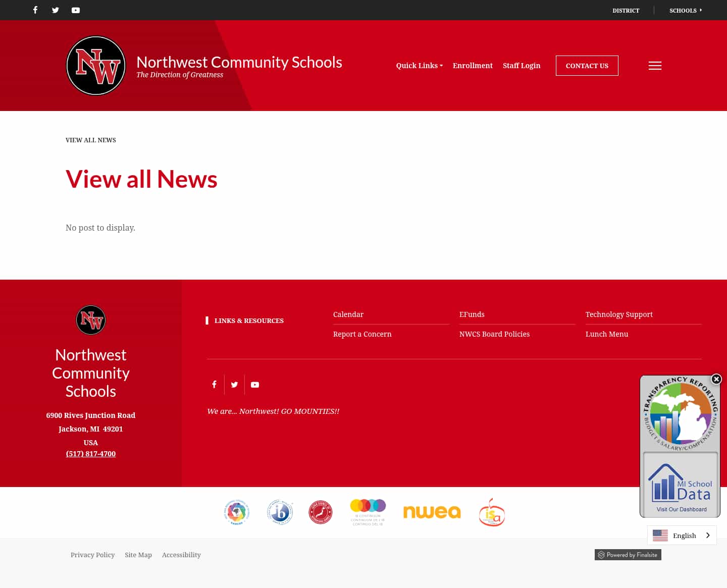Dismiss the transparency popup via X

tap(716, 379)
